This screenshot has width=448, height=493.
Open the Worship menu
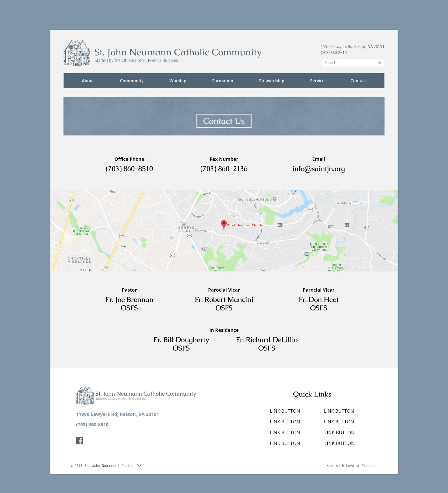[x=178, y=81]
